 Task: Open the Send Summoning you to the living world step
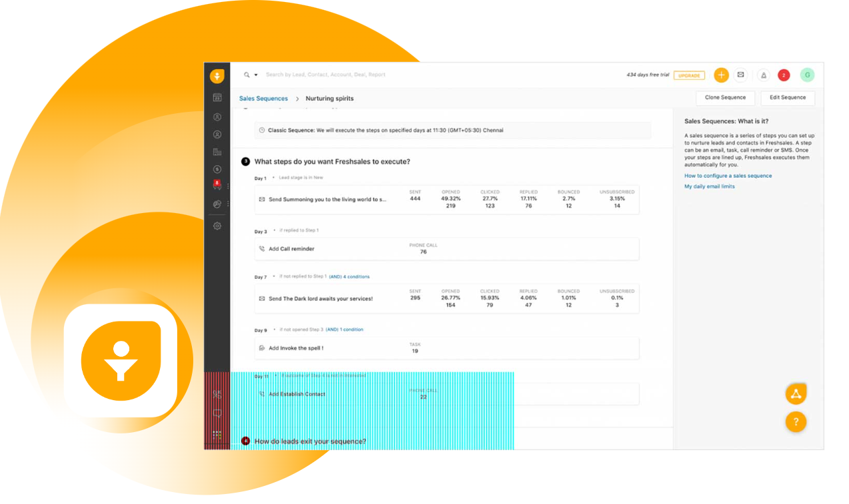(x=446, y=200)
